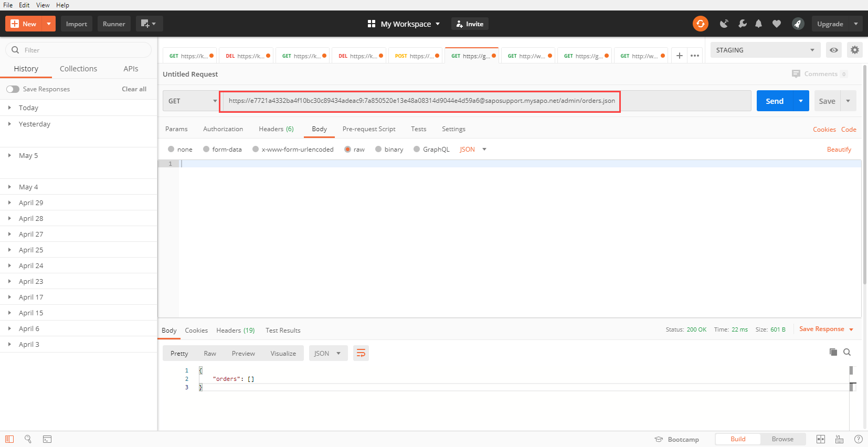
Task: Select x-www-form-urlencoded body type
Action: click(x=256, y=149)
